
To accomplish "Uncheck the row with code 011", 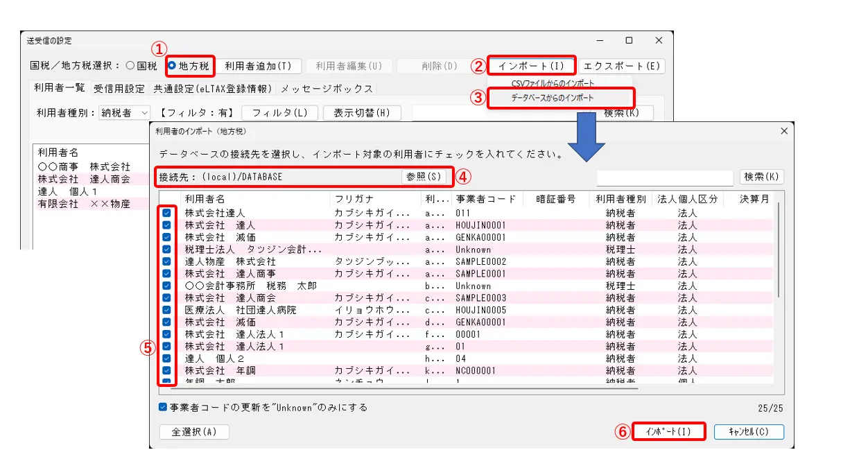I will pos(166,213).
